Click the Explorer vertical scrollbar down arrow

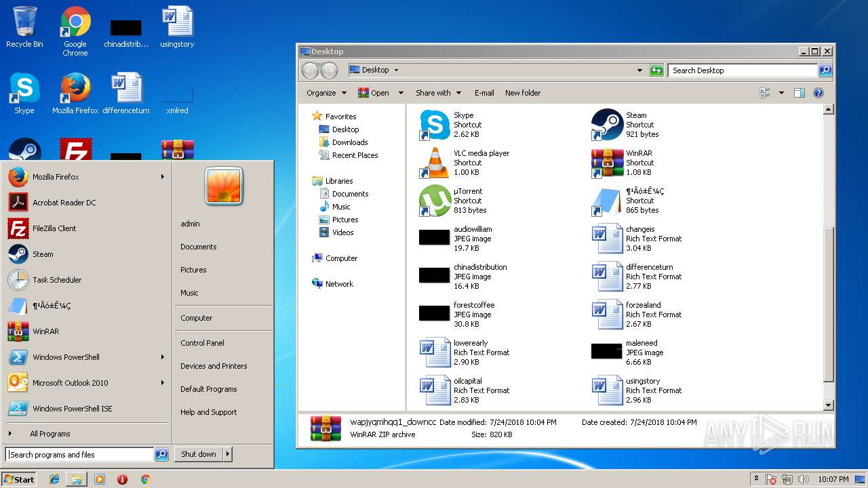pyautogui.click(x=828, y=405)
